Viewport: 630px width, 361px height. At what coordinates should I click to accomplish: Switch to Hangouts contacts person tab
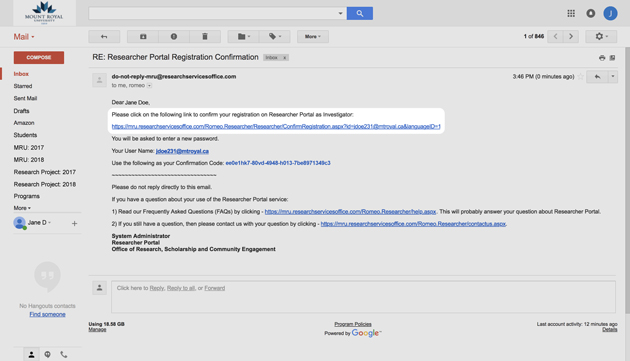tap(31, 355)
